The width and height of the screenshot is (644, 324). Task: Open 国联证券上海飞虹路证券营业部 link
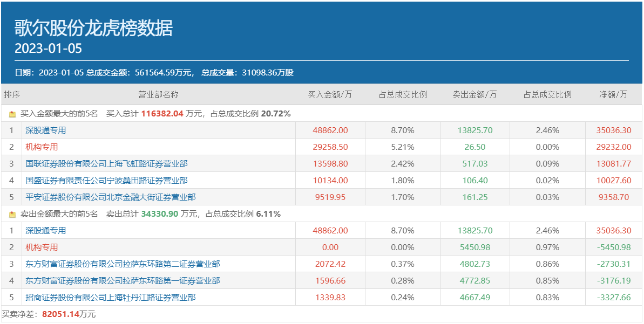click(x=106, y=164)
